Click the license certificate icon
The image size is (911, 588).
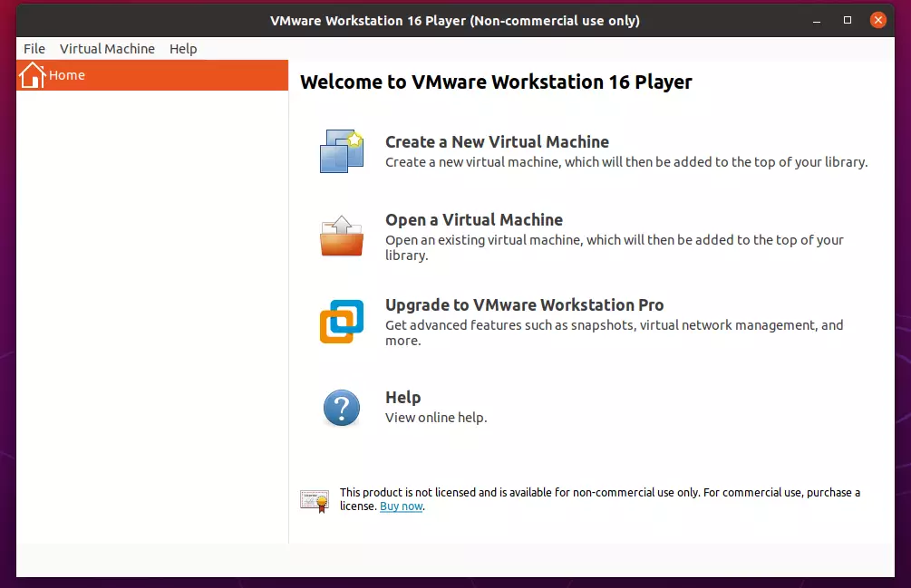click(x=315, y=500)
